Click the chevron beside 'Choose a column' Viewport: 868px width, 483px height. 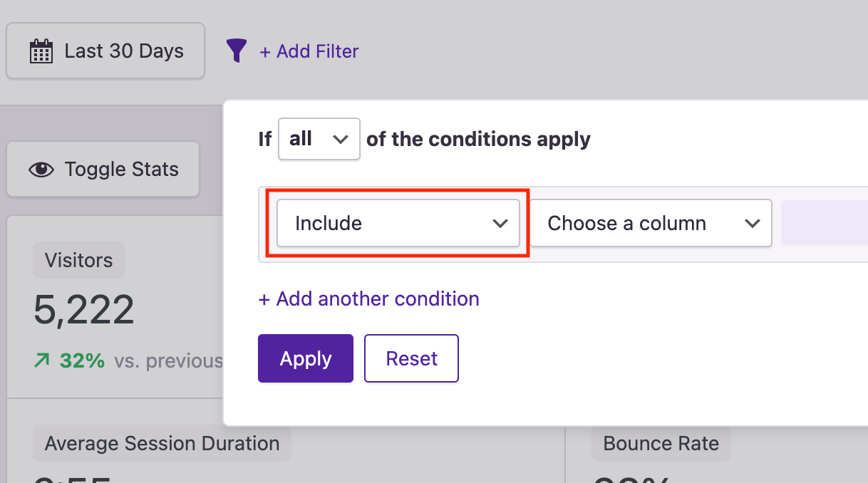tap(753, 223)
